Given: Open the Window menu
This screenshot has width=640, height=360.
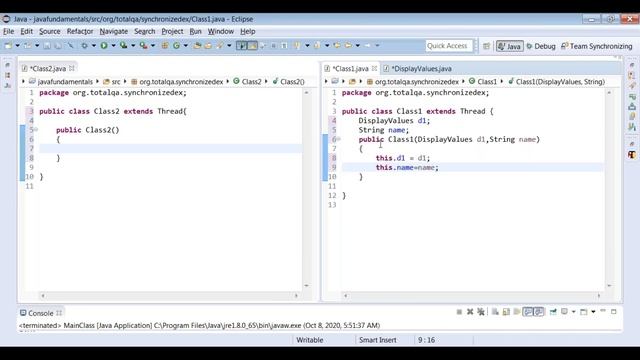Looking at the screenshot, I should tap(221, 31).
